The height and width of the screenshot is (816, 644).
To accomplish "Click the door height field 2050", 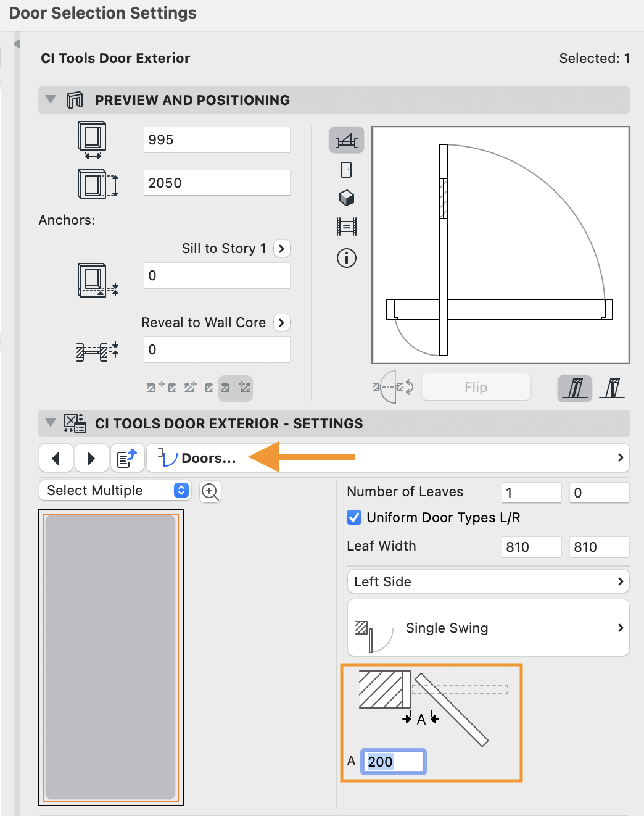I will tap(217, 183).
